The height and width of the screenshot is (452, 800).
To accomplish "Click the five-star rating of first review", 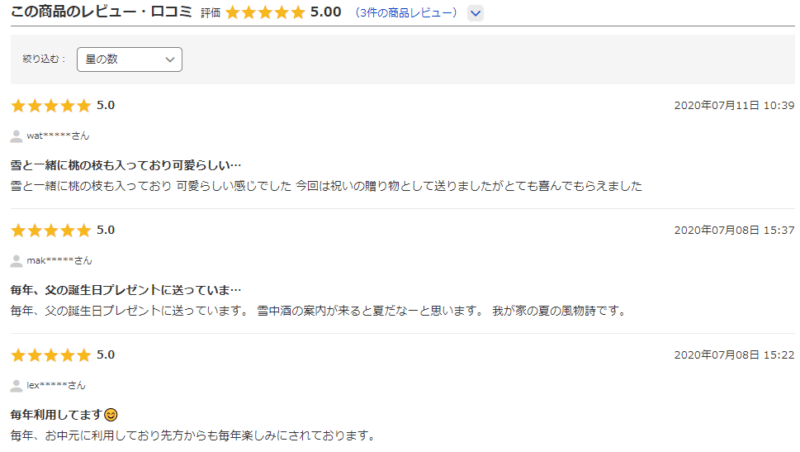I will coord(51,106).
